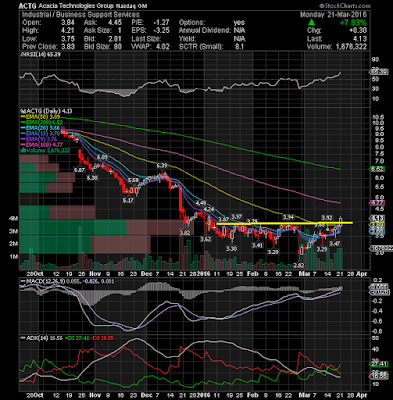Click the Dec label on the price time axis
The height and width of the screenshot is (400, 393).
tap(146, 274)
